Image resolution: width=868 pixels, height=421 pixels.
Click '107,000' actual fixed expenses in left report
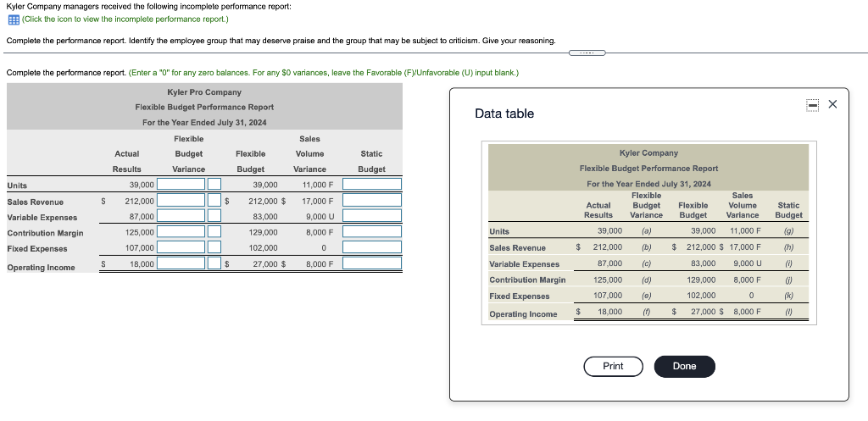point(142,248)
